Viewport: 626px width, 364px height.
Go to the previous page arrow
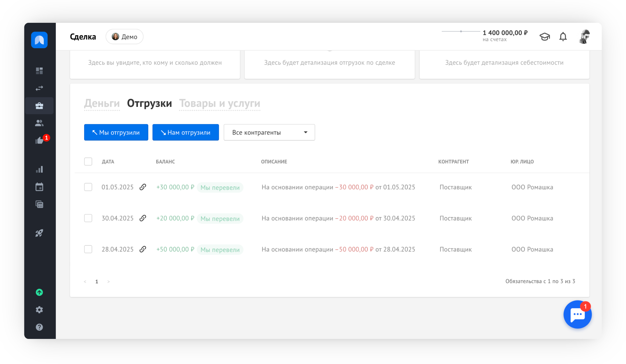click(x=85, y=282)
